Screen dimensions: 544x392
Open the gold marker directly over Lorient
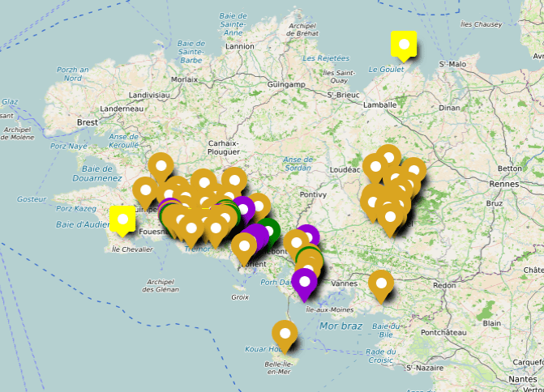(244, 247)
